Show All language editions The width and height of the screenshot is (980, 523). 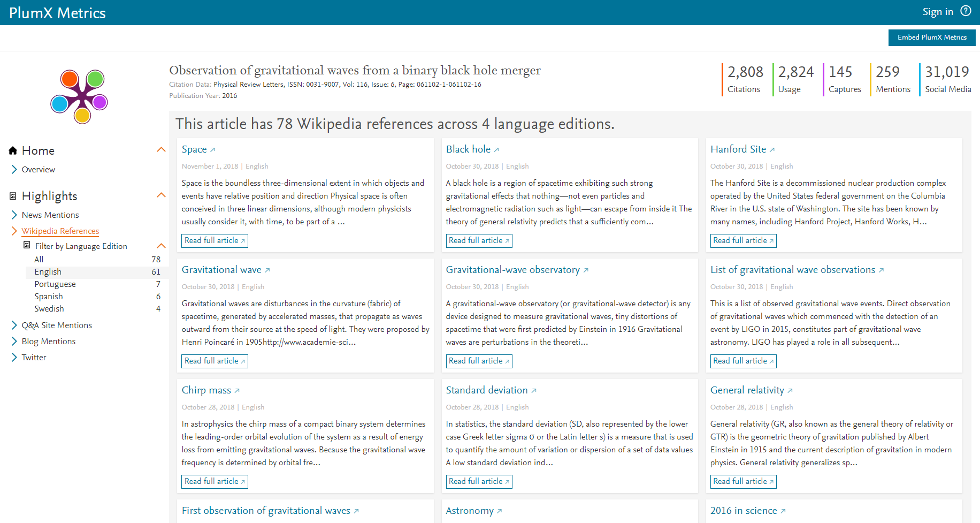tap(39, 260)
